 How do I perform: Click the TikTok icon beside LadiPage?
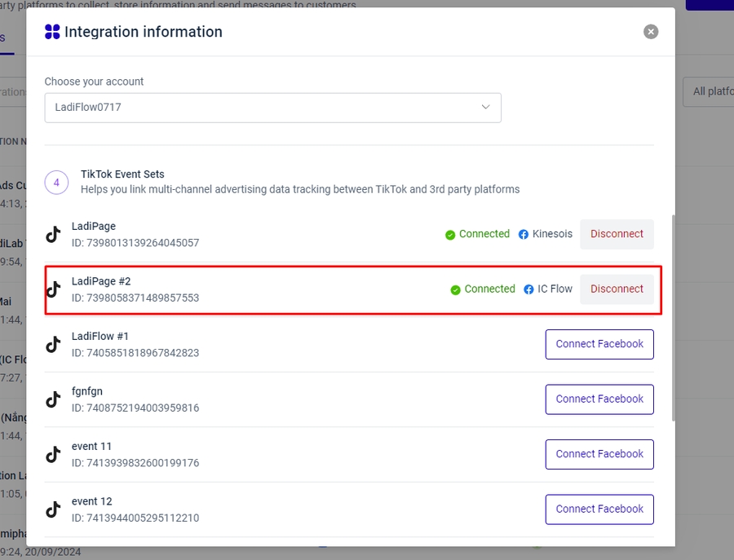coord(53,235)
